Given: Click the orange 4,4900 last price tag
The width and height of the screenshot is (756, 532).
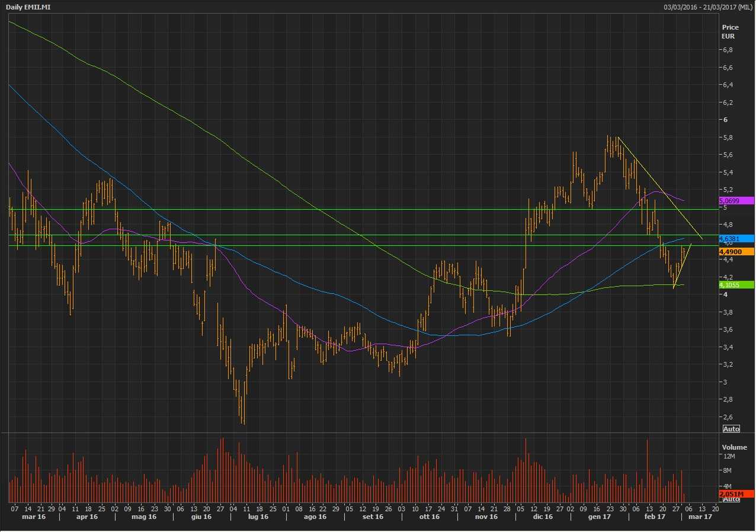Looking at the screenshot, I should point(735,252).
